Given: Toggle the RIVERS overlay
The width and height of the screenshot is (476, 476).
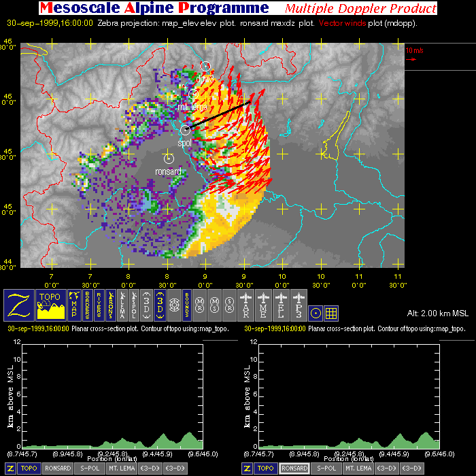Looking at the screenshot, I should click(100, 305).
